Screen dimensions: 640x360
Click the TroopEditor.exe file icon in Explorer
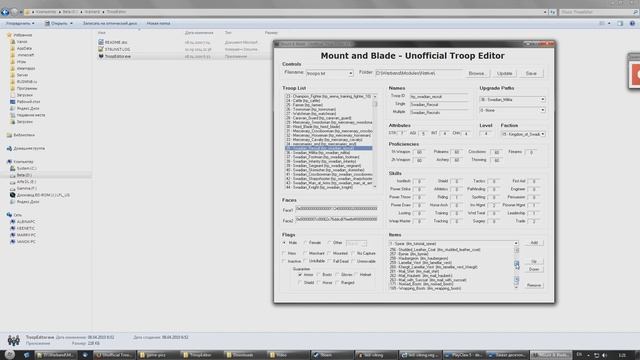101,56
